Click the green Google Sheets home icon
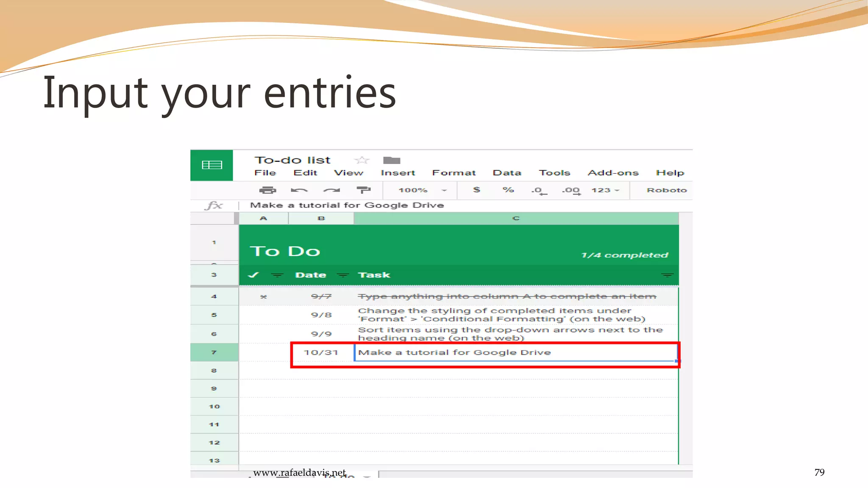This screenshot has height=488, width=868. [x=211, y=165]
